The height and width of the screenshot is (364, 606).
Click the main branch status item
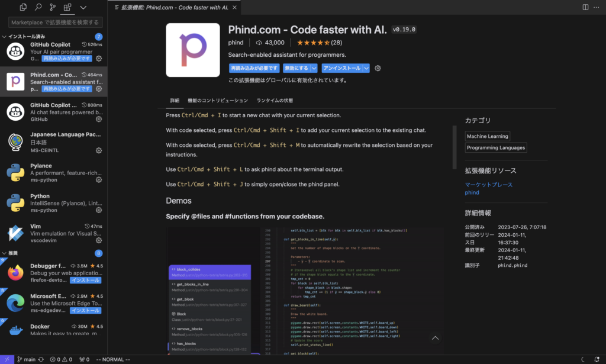26,359
